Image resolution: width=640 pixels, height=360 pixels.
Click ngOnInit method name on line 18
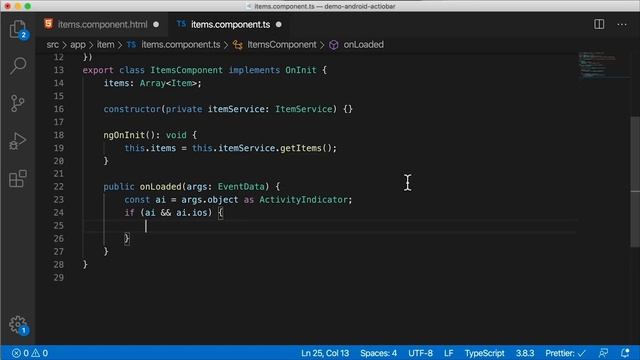point(124,135)
